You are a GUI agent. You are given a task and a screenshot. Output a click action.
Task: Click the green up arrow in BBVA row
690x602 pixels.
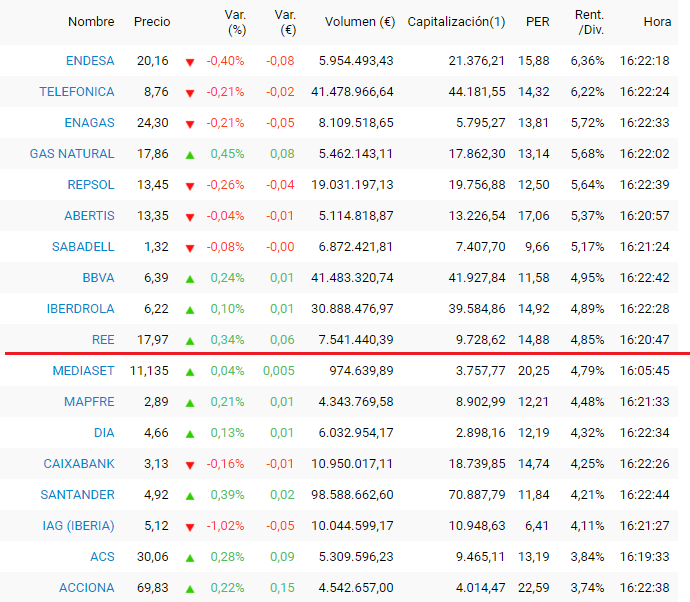coord(190,278)
